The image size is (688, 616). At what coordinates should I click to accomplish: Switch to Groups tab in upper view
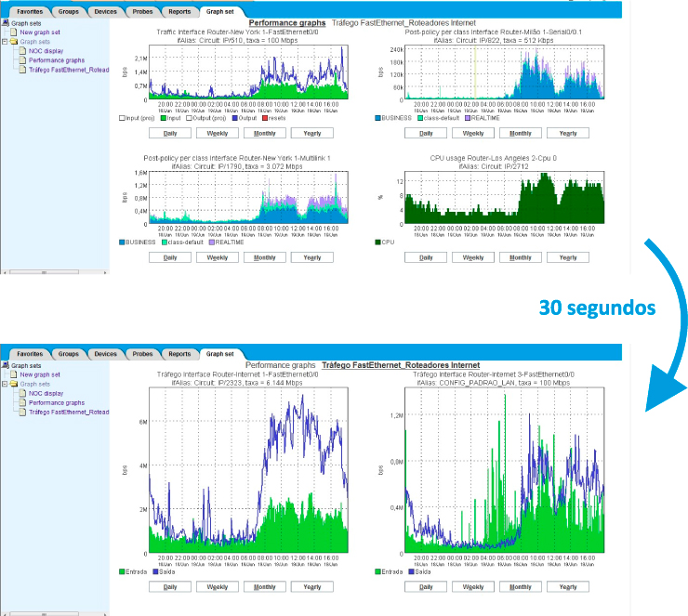coord(69,12)
